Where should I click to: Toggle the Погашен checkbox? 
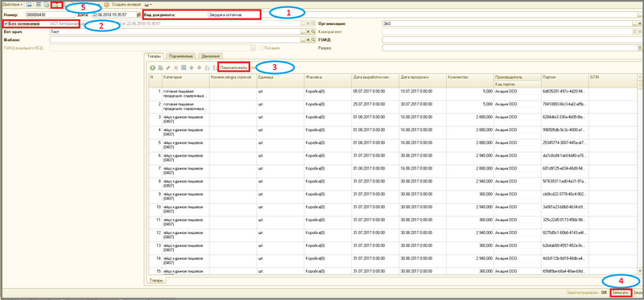tap(262, 48)
